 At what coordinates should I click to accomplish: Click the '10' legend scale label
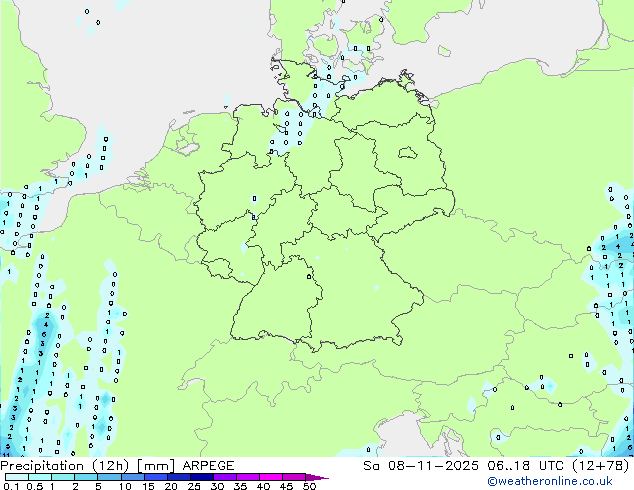tap(125, 486)
